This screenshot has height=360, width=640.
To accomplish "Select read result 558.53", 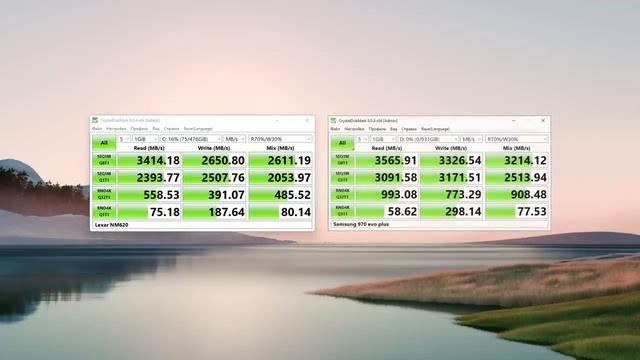I will point(149,194).
